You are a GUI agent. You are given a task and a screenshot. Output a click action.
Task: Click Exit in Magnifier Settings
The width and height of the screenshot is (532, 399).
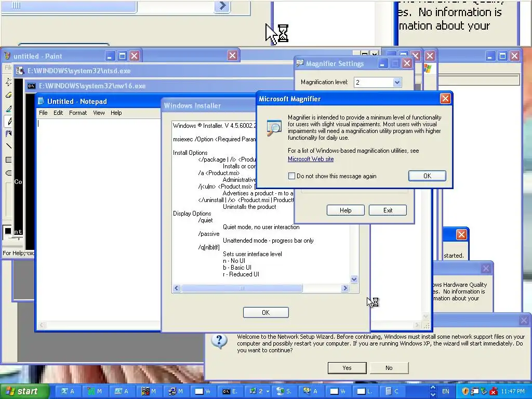point(388,210)
